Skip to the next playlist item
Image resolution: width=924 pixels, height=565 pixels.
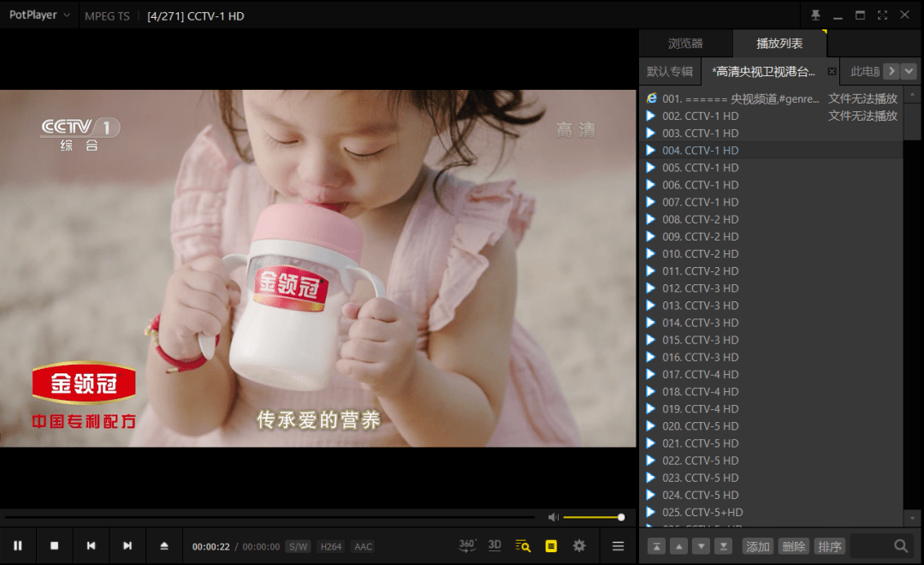pyautogui.click(x=127, y=546)
